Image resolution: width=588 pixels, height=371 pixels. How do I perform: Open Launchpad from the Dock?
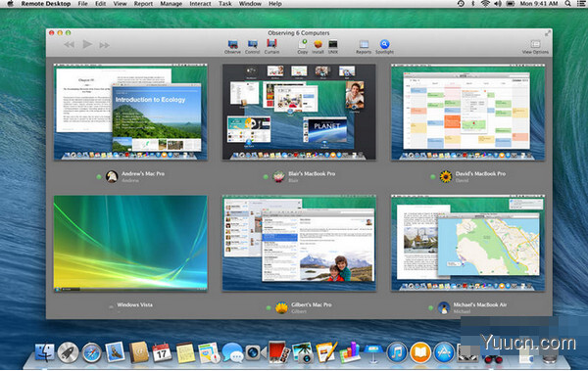pyautogui.click(x=68, y=353)
